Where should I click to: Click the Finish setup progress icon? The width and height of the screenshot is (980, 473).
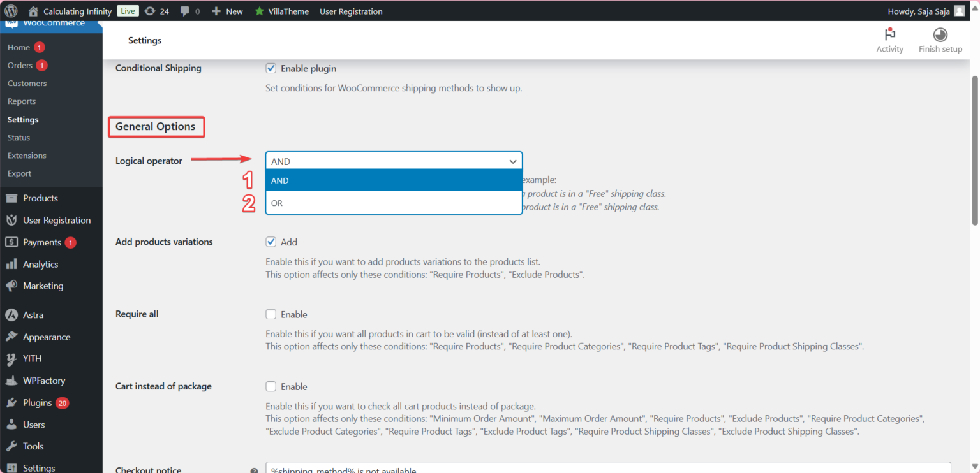coord(940,34)
